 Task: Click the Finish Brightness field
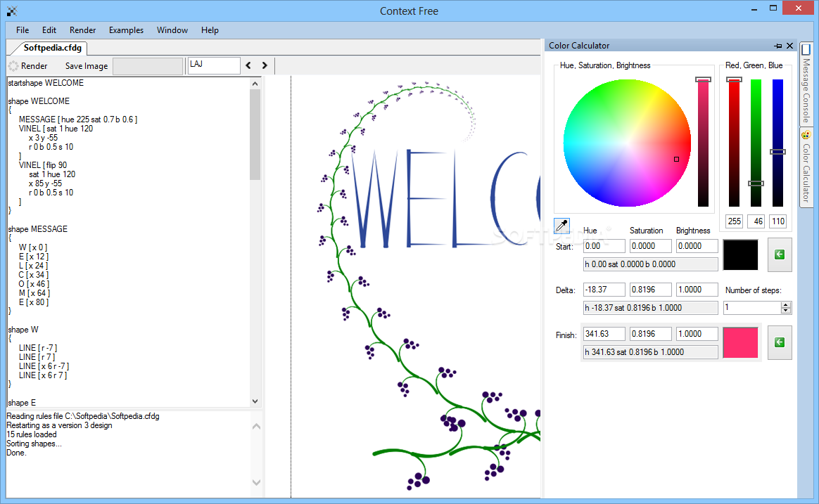click(697, 334)
